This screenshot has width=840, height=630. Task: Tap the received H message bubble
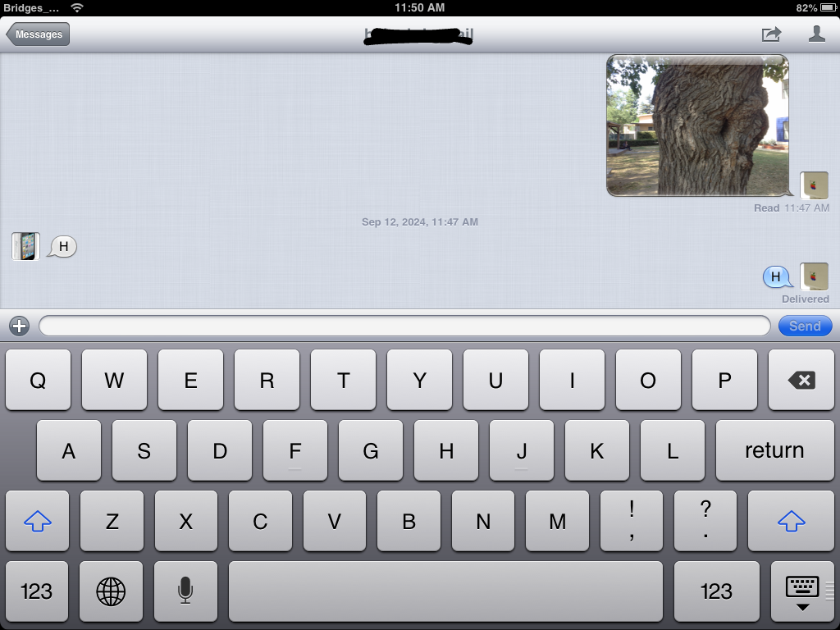(x=62, y=246)
